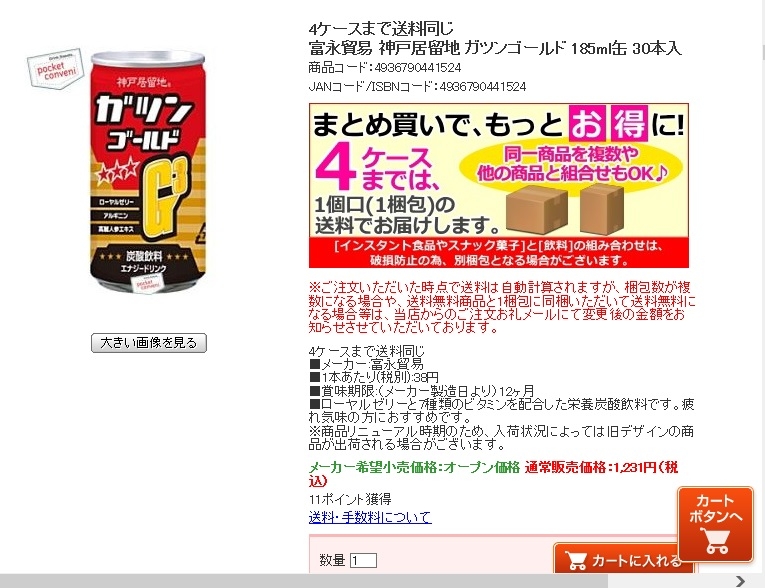
Task: Click the product title 富永貿易 神戸居留地 text
Action: [x=384, y=48]
